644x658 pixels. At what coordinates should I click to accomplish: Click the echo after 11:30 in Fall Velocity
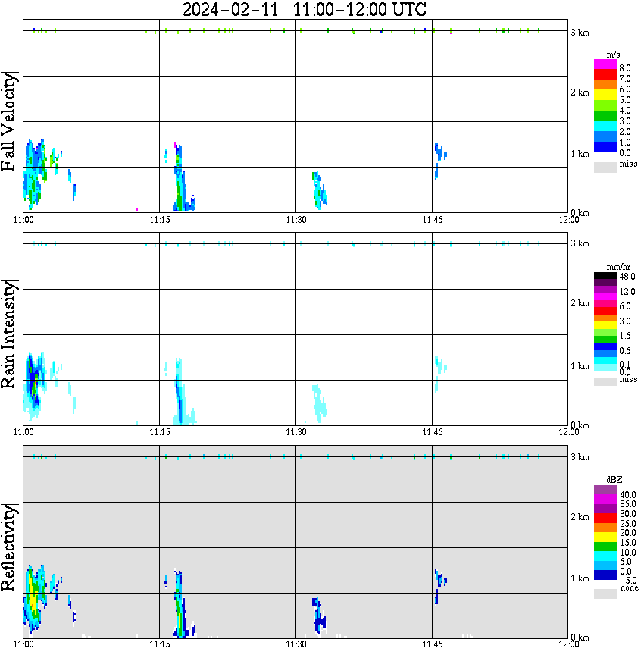(319, 190)
